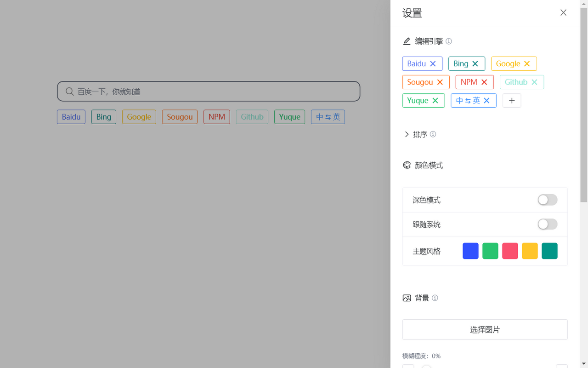Click the info icon next to 背景
Viewport: 588px width, 368px height.
point(435,298)
